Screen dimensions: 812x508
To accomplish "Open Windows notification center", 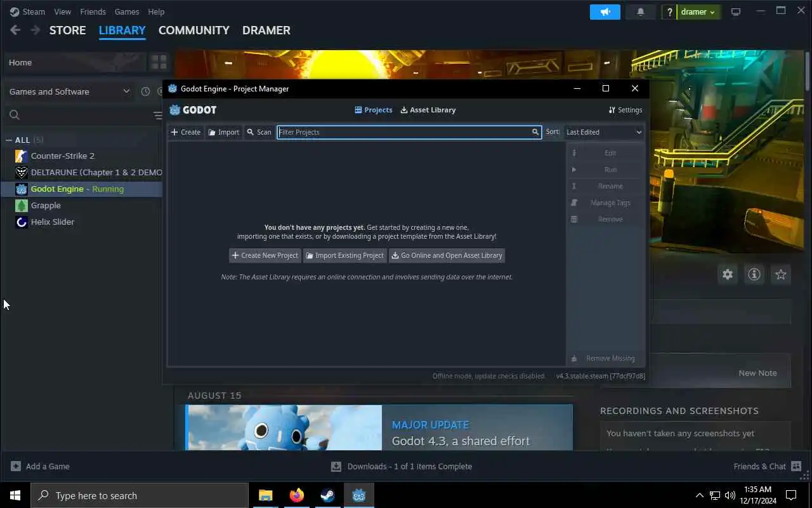I will coord(791,495).
